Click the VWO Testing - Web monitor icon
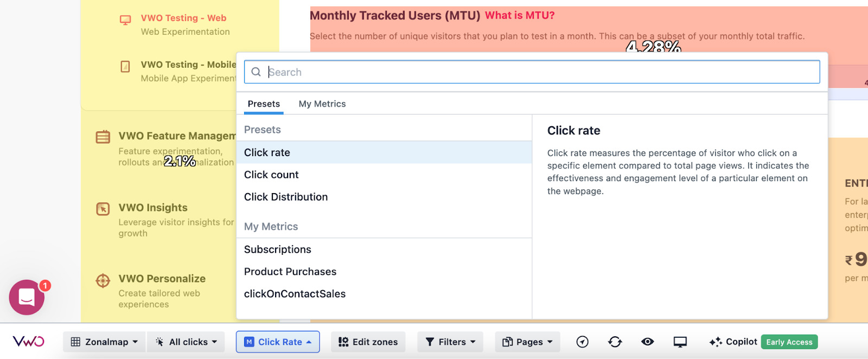 (x=125, y=20)
